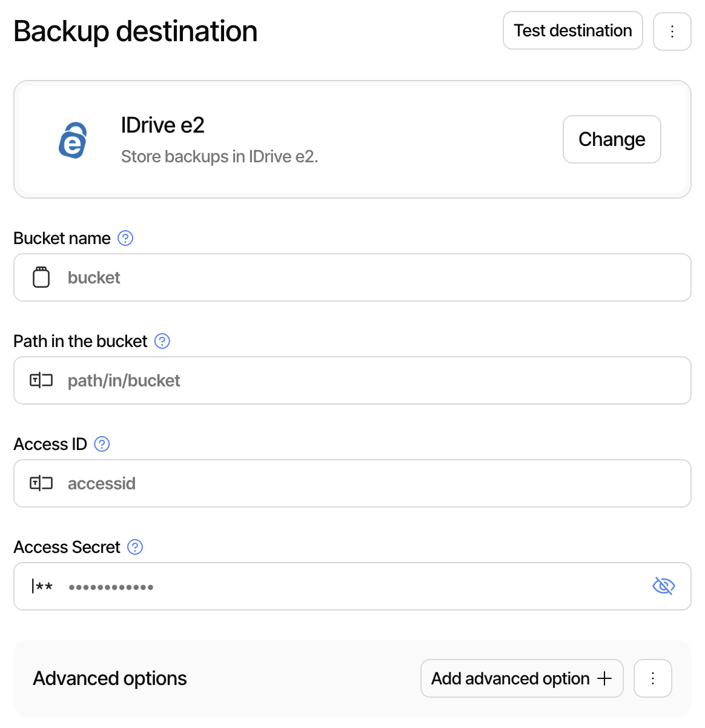Click Change to pick another destination
Image resolution: width=705 pixels, height=728 pixels.
[x=611, y=139]
